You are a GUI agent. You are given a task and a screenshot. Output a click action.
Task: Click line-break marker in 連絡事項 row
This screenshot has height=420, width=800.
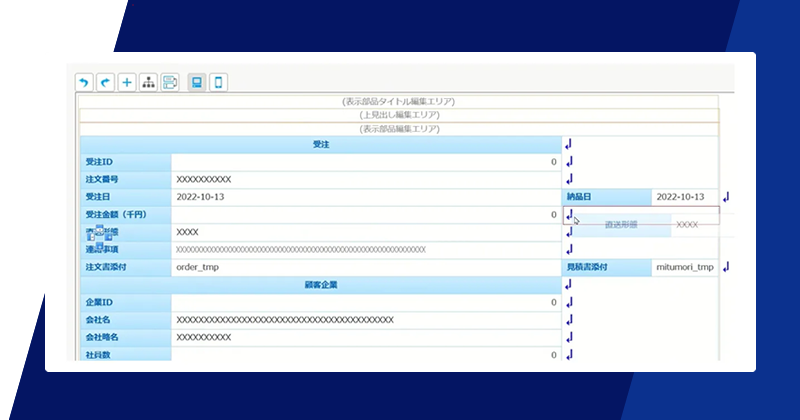coord(569,250)
